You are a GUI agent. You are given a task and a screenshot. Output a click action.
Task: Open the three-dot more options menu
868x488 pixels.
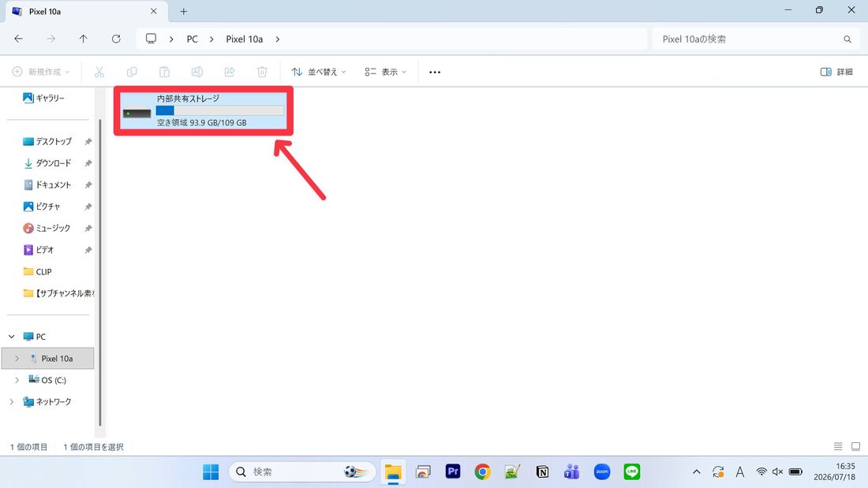coord(435,72)
